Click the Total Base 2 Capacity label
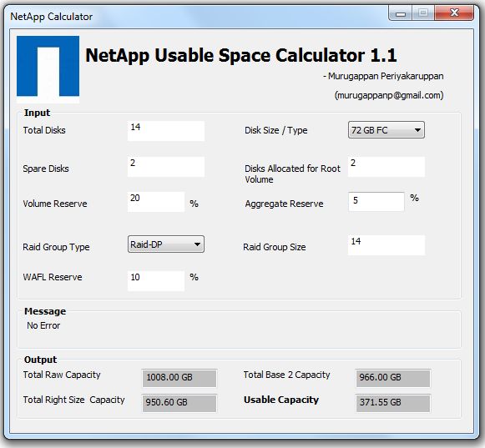The image size is (485, 448). click(x=286, y=375)
